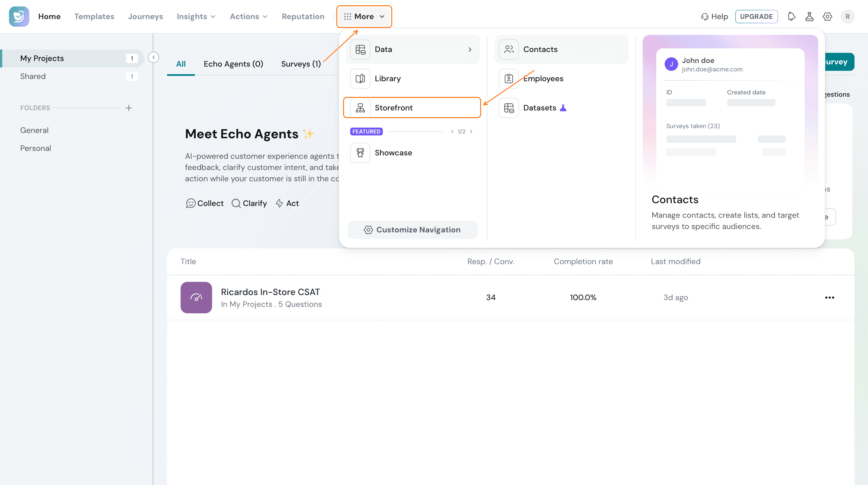This screenshot has height=485, width=868.
Task: Open settings gear icon in header
Action: pos(827,17)
